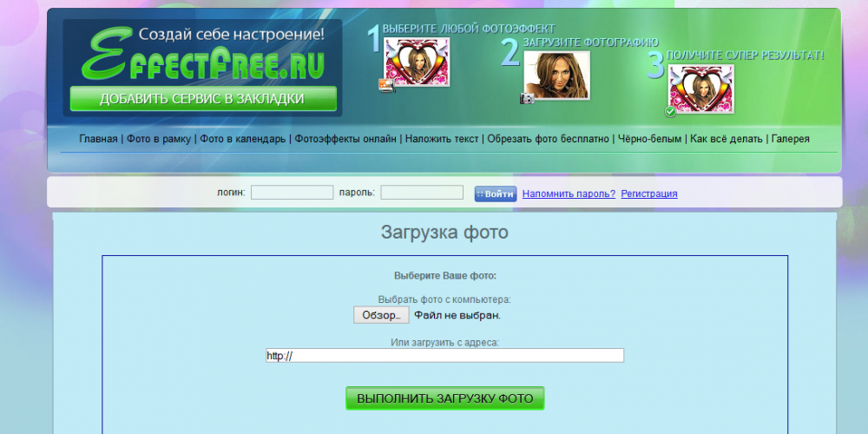This screenshot has height=434, width=868.
Task: Click the camera icon under step 2
Action: (527, 98)
